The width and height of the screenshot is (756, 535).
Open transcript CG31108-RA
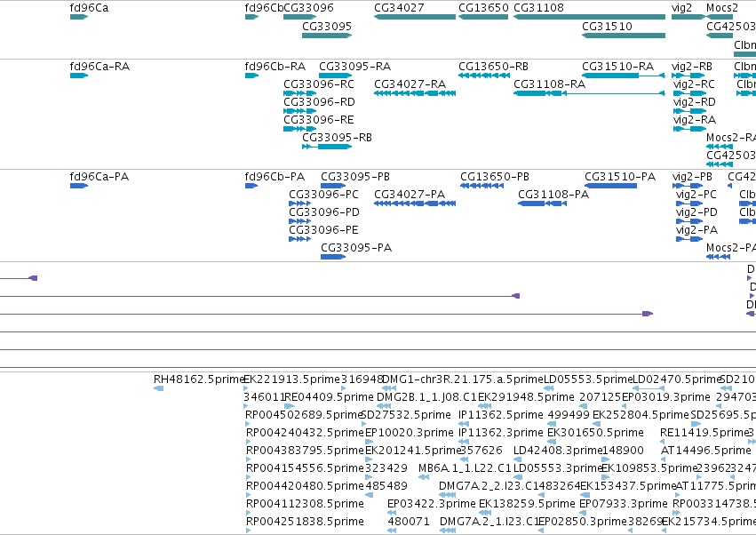coord(589,93)
